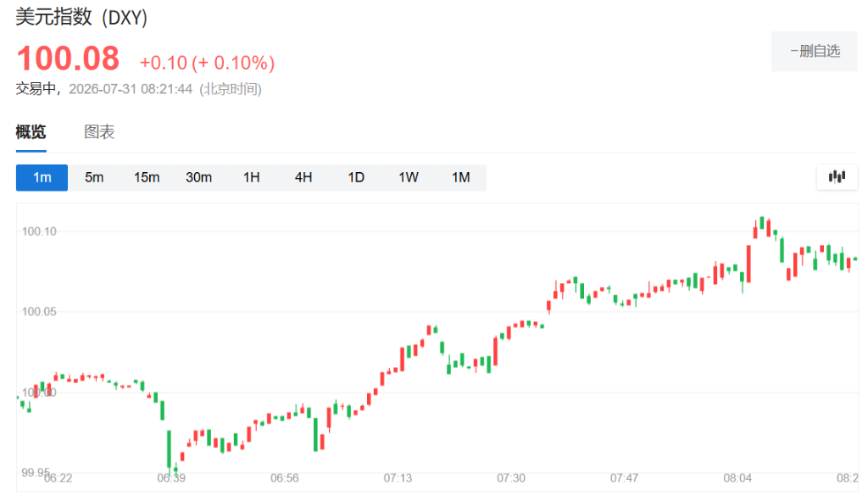Open the candlestick chart type icon
This screenshot has height=501, width=868.
tap(837, 177)
